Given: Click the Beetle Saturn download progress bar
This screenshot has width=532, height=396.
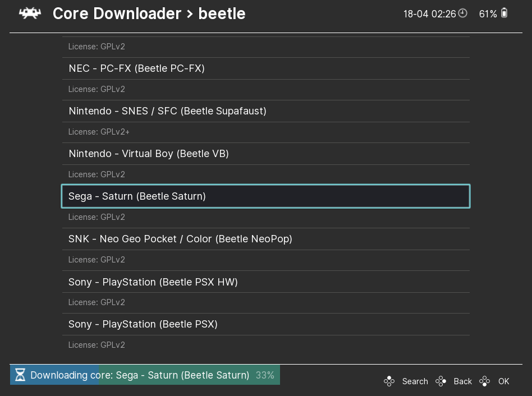Looking at the screenshot, I should pos(145,375).
